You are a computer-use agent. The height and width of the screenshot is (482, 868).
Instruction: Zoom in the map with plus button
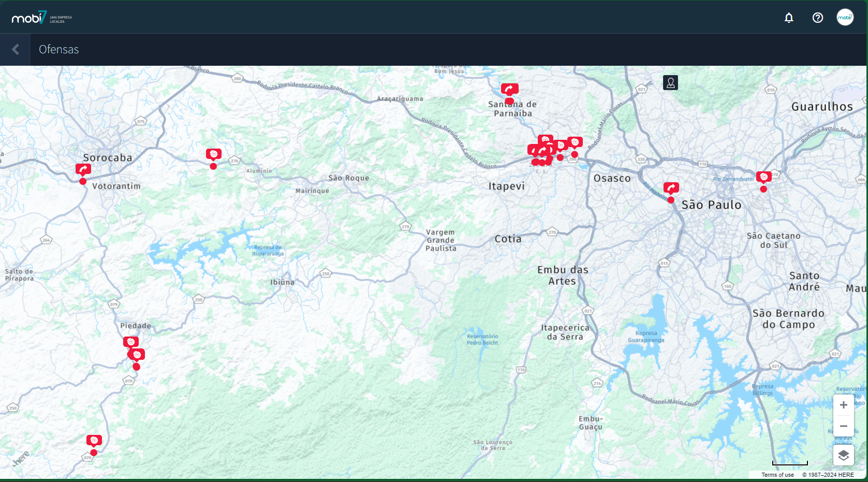(843, 405)
